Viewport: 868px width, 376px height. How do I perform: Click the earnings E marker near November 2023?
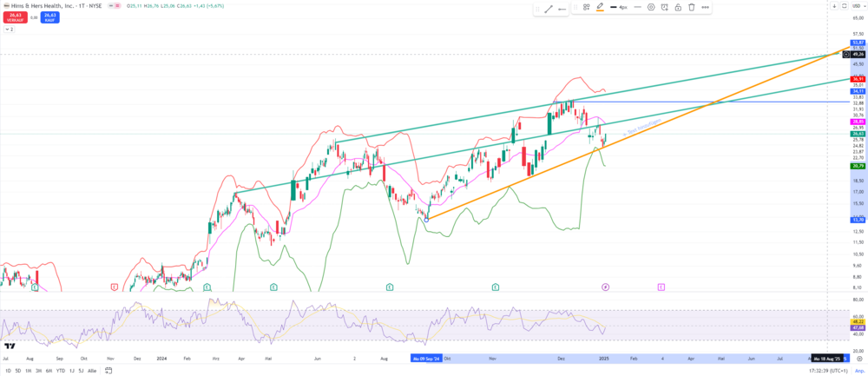115,287
